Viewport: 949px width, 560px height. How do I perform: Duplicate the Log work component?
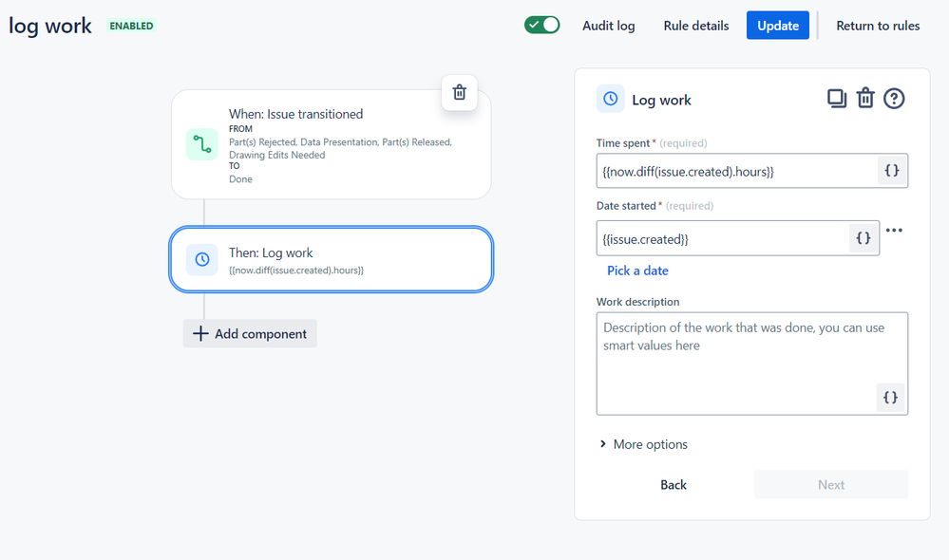coord(836,98)
